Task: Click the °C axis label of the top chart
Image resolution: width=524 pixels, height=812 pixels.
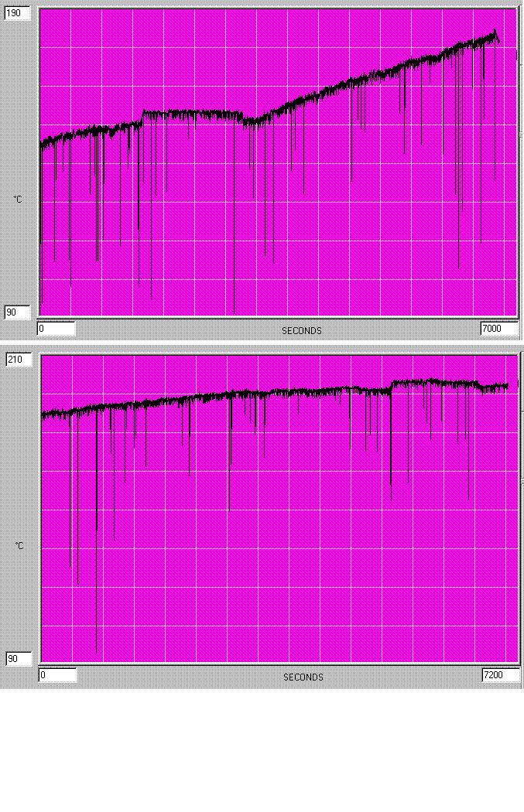Action: 18,200
